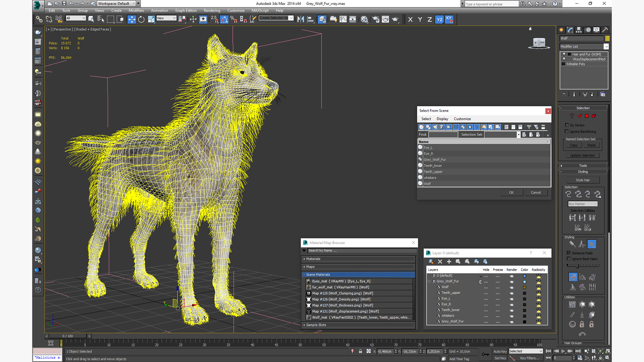
Task: Open Select by Name tool
Action: (100, 19)
